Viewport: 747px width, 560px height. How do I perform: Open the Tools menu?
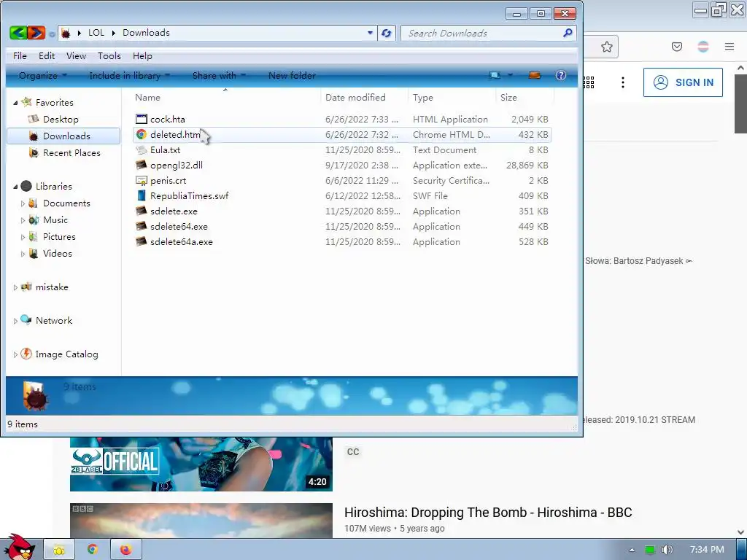click(109, 55)
